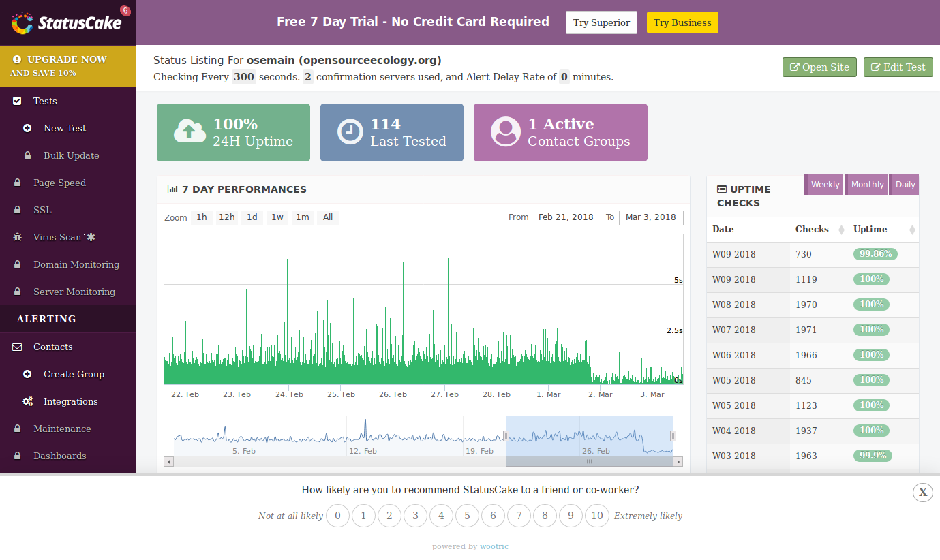This screenshot has height=560, width=940.
Task: Select the Daily uptime tab
Action: click(x=905, y=185)
